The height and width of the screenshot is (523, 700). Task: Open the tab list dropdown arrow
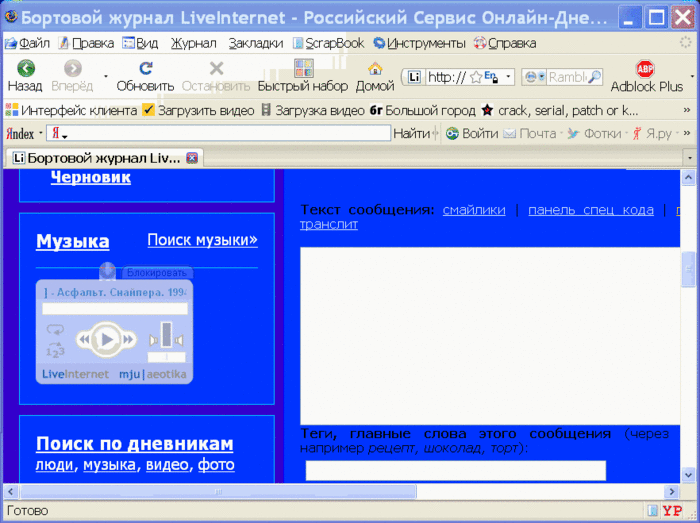pyautogui.click(x=690, y=158)
